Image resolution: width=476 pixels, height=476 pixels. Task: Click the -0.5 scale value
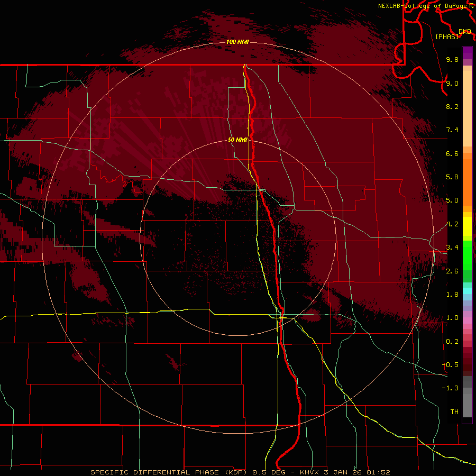click(450, 365)
